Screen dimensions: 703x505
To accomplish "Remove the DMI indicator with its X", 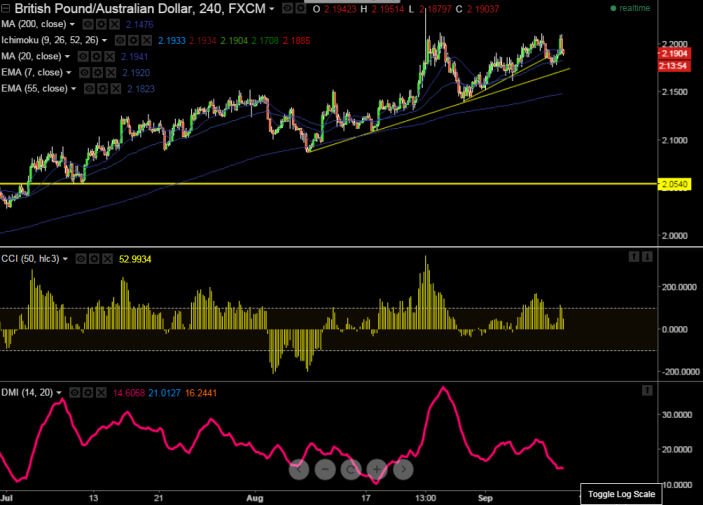I will (101, 393).
